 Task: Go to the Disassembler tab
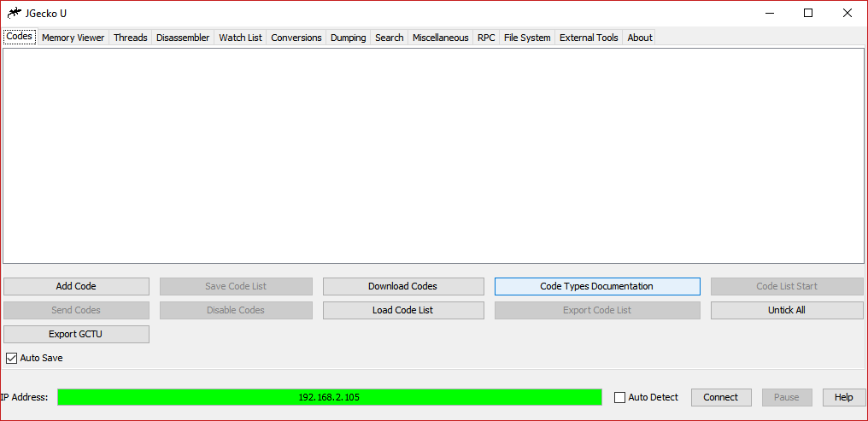point(183,38)
